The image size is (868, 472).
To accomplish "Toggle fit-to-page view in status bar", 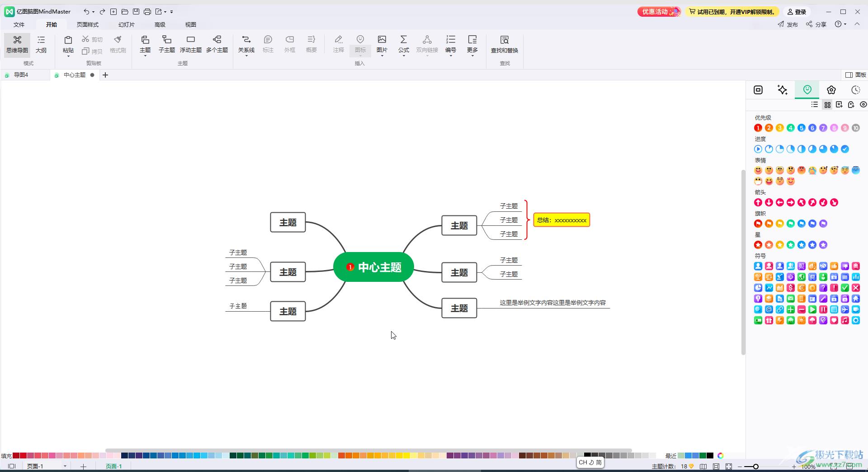I will (x=716, y=467).
